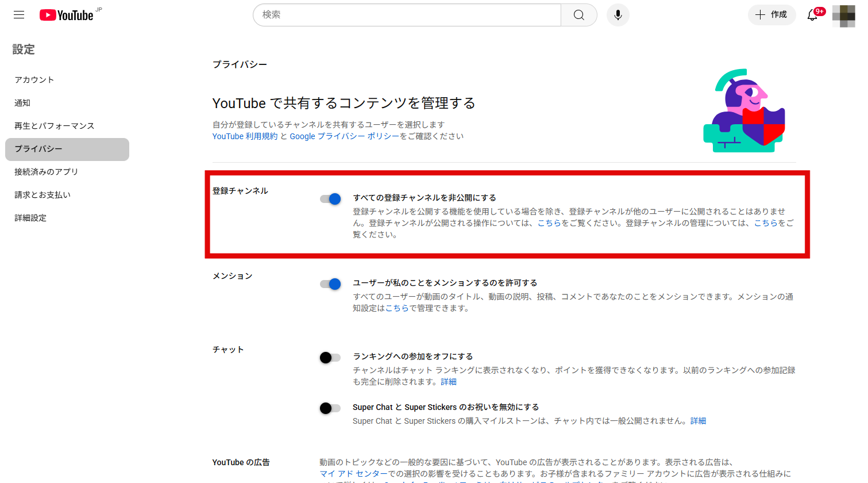Click こちら link in メンション description
868x483 pixels.
coord(397,308)
